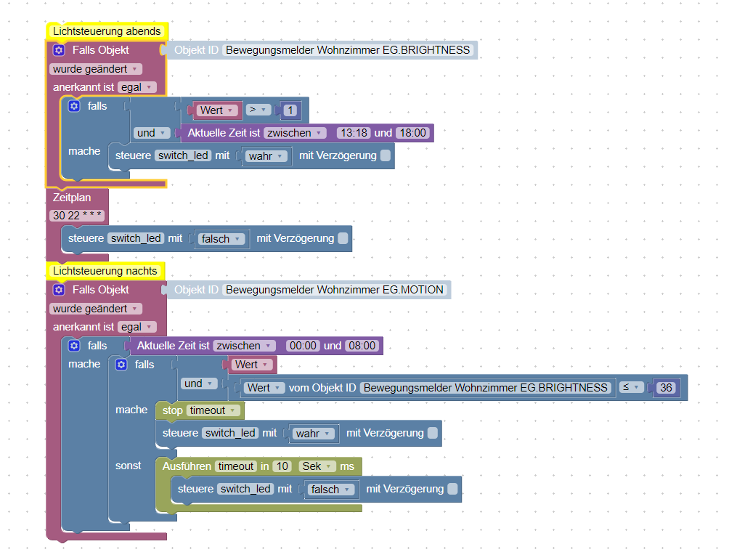Open 'falsch' dropdown inside Ausführen timeout block
The height and width of the screenshot is (560, 729).
click(x=331, y=490)
